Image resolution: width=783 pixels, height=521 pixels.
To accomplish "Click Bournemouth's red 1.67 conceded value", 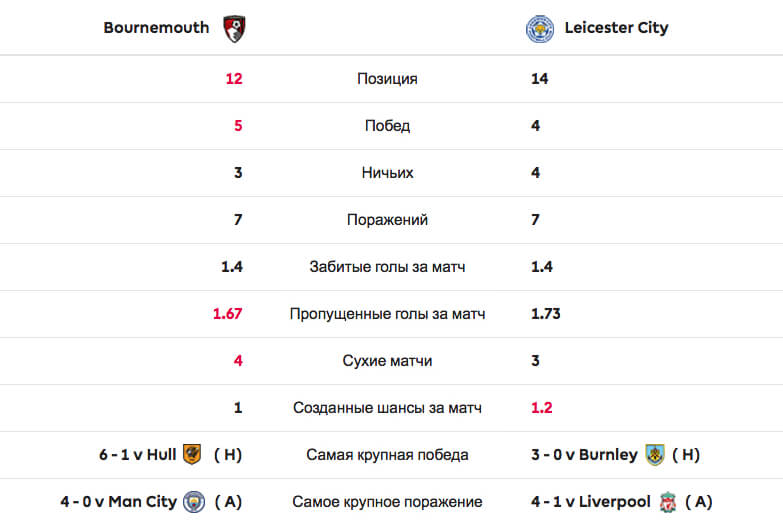I will 227,314.
